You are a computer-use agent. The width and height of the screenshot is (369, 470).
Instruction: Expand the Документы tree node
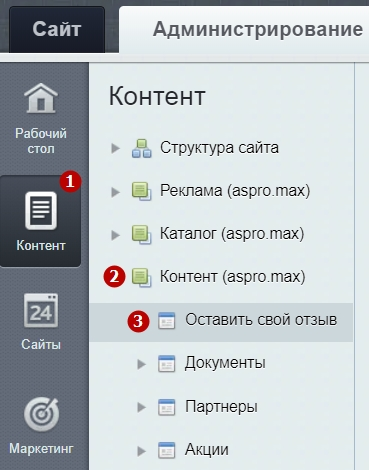(141, 364)
